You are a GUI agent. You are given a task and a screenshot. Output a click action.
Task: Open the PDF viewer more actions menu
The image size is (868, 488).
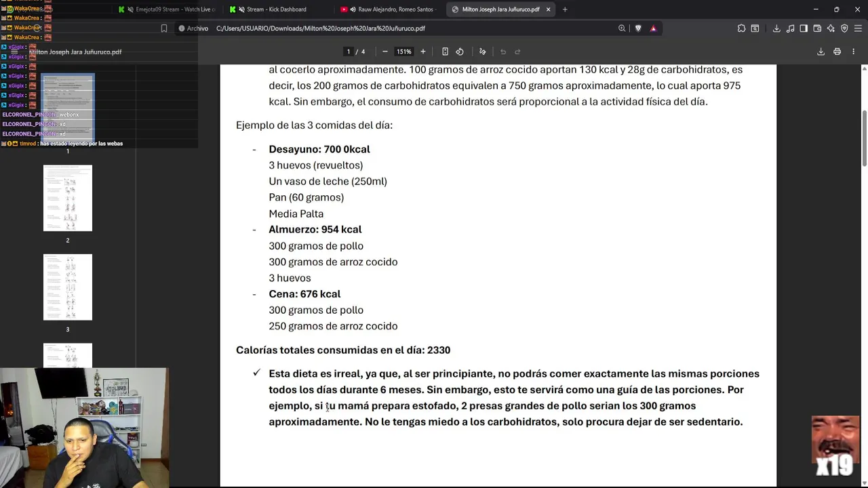[x=854, y=52]
